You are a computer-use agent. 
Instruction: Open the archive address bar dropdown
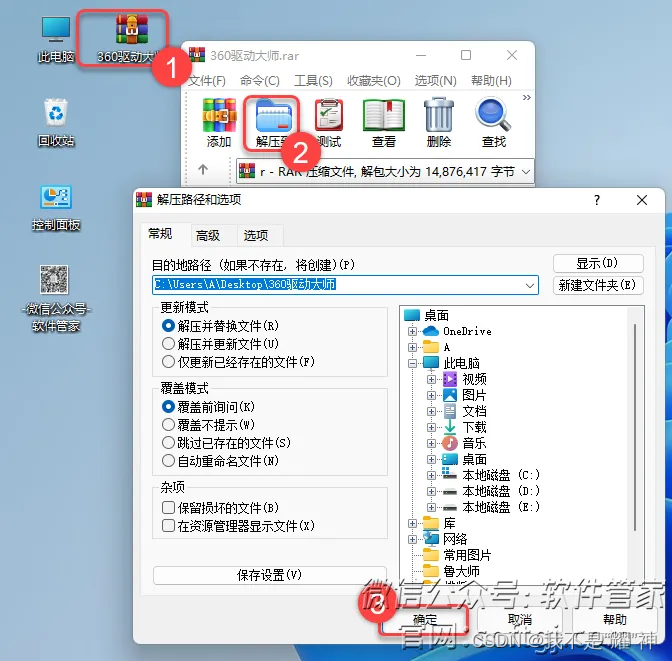point(526,171)
